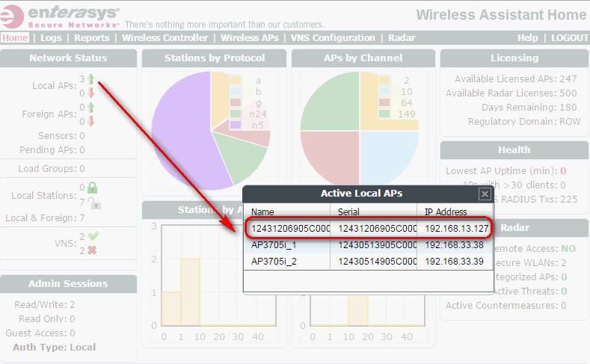Select the AP row named 12431206905C000

[369, 228]
